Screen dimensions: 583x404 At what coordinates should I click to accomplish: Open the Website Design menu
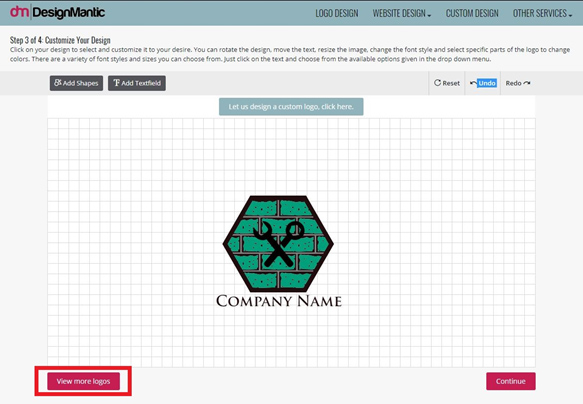[399, 13]
